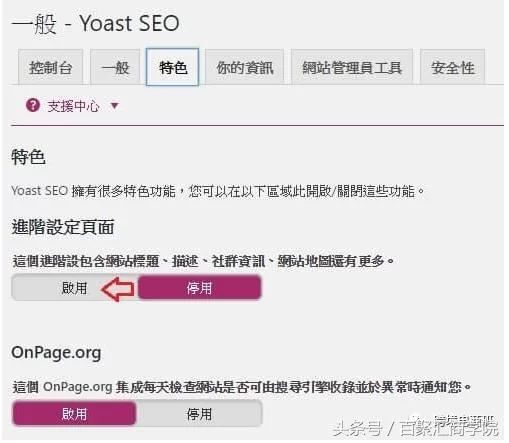Open the 網站管理員工具 tab
The width and height of the screenshot is (509, 443).
[x=352, y=67]
